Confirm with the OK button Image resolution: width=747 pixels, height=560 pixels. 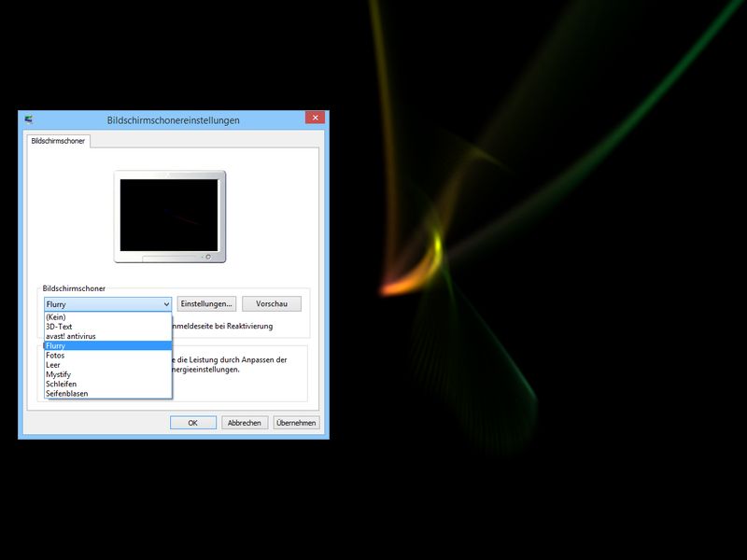pos(193,423)
